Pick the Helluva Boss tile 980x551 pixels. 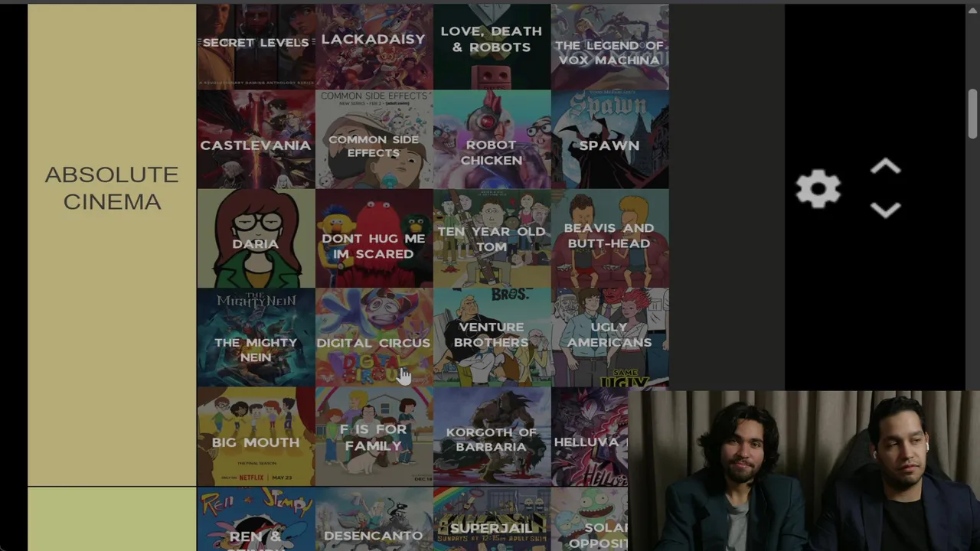pyautogui.click(x=590, y=436)
